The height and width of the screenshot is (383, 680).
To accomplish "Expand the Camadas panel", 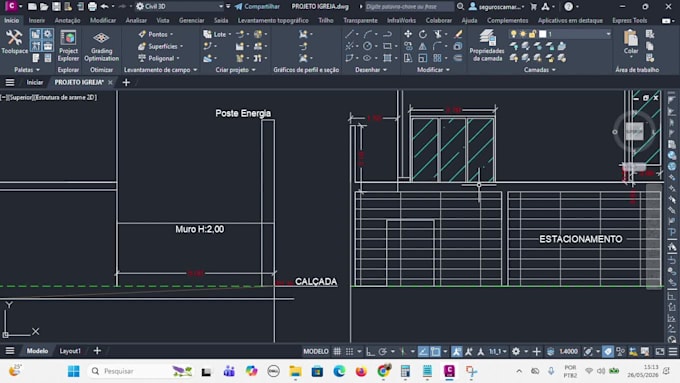I will [x=539, y=69].
